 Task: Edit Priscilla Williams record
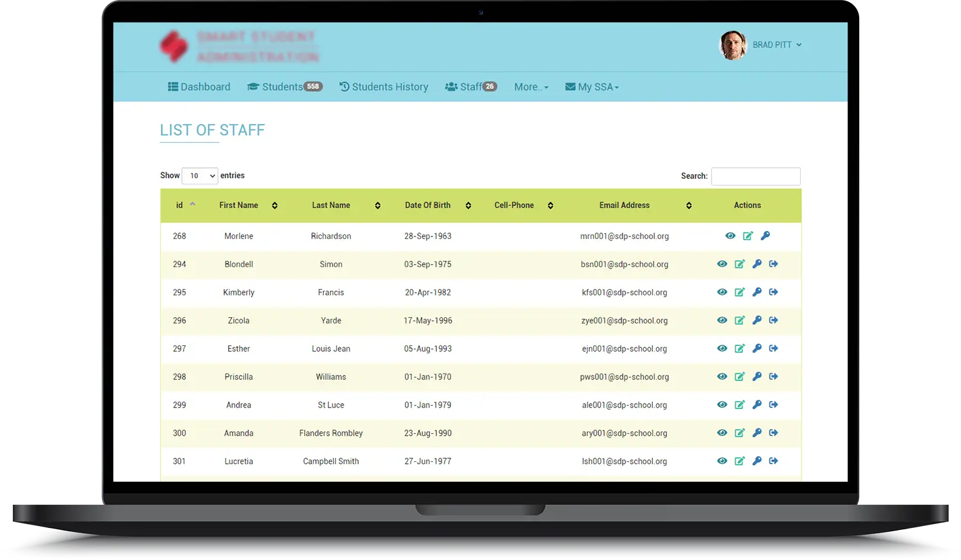click(739, 377)
